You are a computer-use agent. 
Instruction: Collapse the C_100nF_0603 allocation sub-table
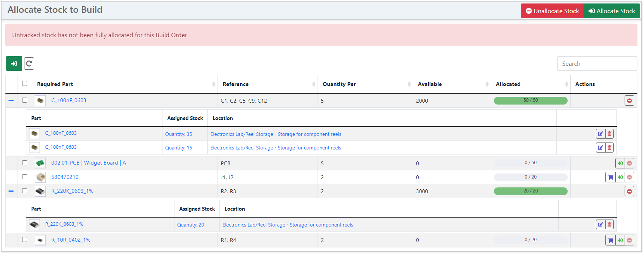(11, 101)
